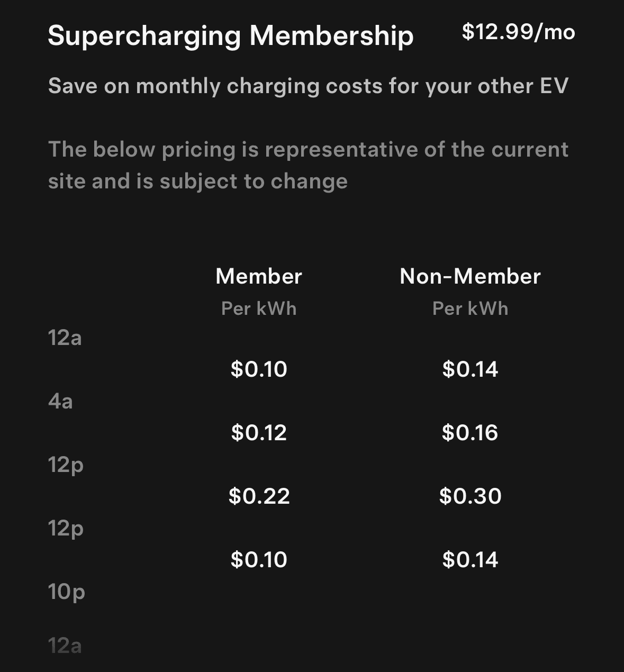
Task: Click the pricing disclaimer about current site
Action: click(x=308, y=165)
